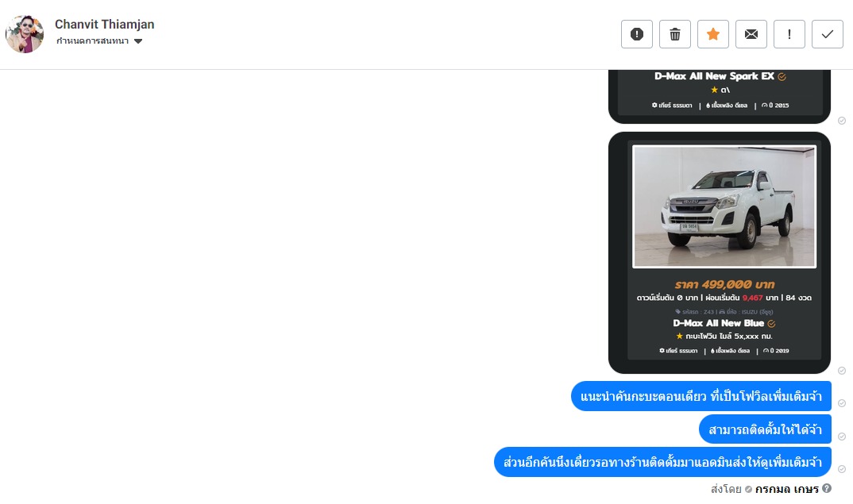Click delivered check beside the Blue car card
The height and width of the screenshot is (504, 853).
pyautogui.click(x=842, y=371)
